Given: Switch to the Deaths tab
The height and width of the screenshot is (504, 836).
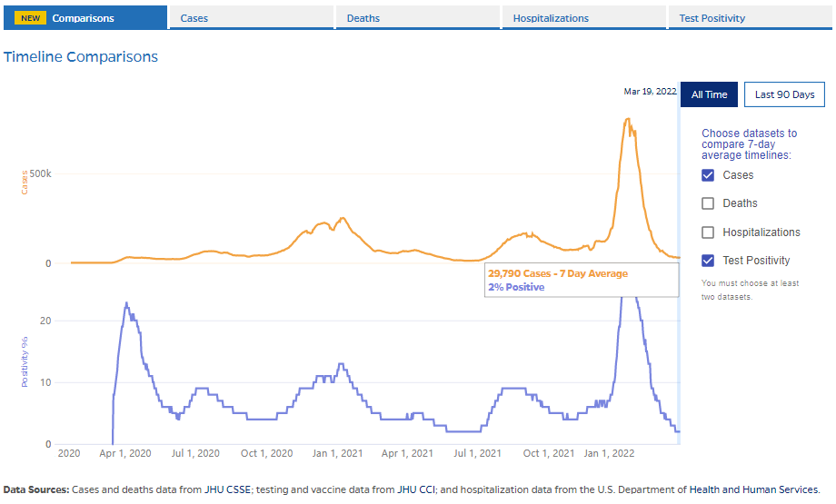Looking at the screenshot, I should 418,17.
